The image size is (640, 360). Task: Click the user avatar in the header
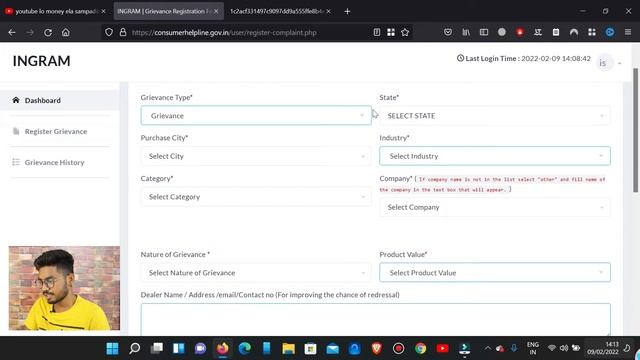(603, 63)
